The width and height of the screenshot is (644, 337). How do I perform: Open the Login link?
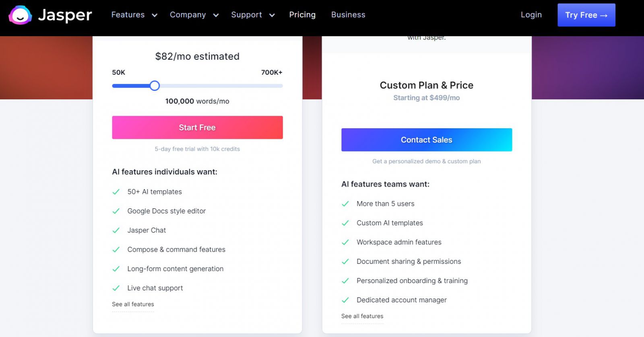click(x=531, y=15)
